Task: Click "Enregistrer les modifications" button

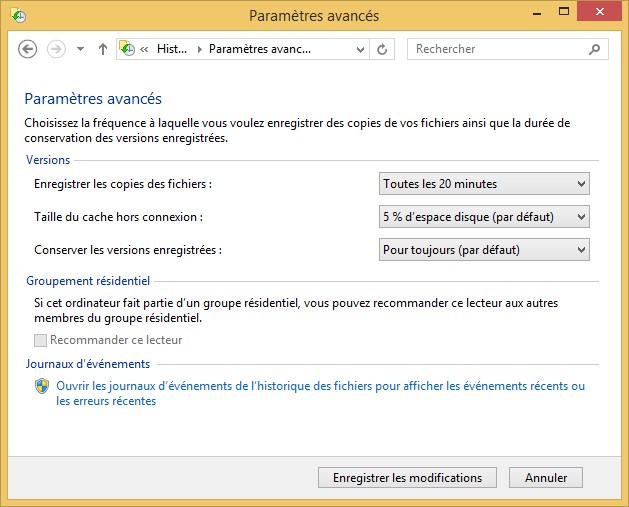Action: pyautogui.click(x=407, y=478)
